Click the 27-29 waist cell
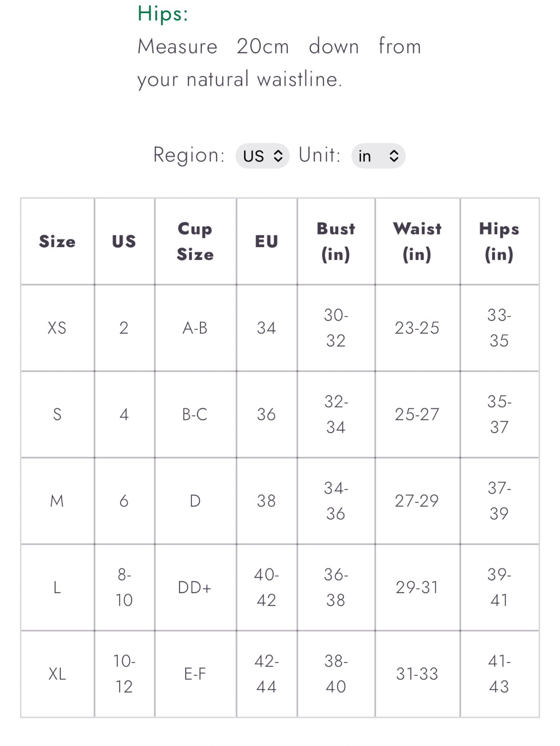 coord(417,501)
